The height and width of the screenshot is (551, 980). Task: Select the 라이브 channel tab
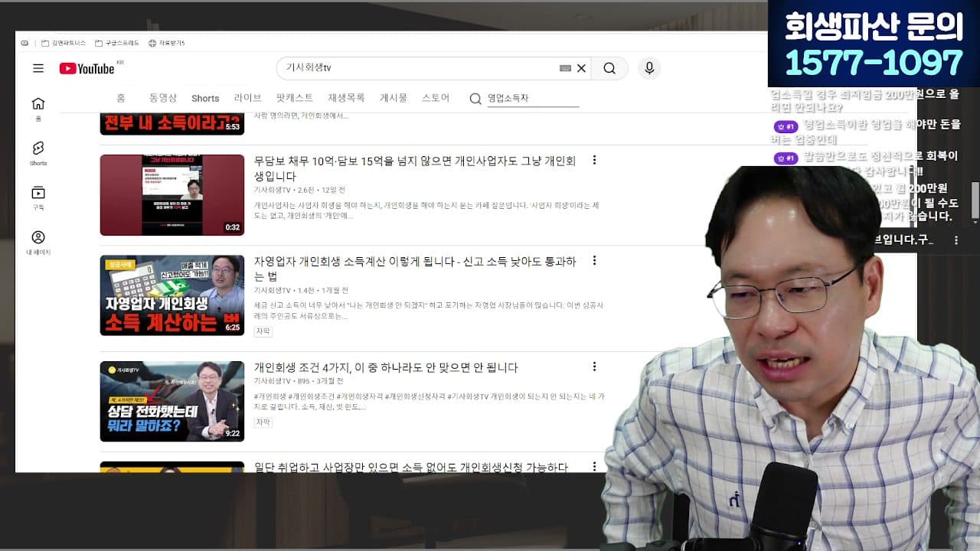(x=248, y=98)
